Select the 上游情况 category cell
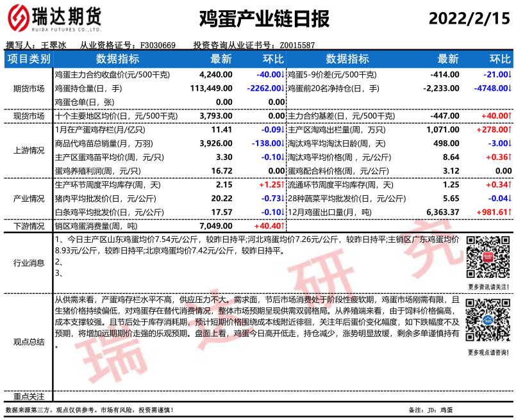Image resolution: width=516 pixels, height=420 pixels. coord(28,150)
